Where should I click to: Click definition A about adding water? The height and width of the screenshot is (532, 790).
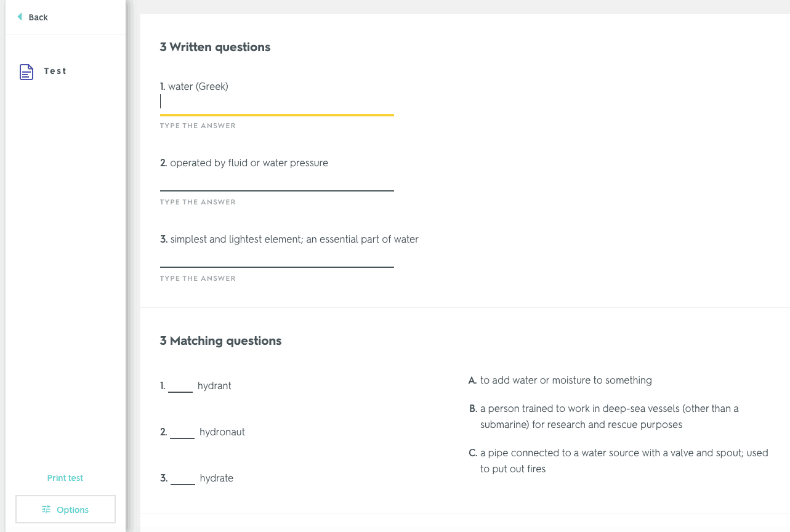tap(560, 381)
